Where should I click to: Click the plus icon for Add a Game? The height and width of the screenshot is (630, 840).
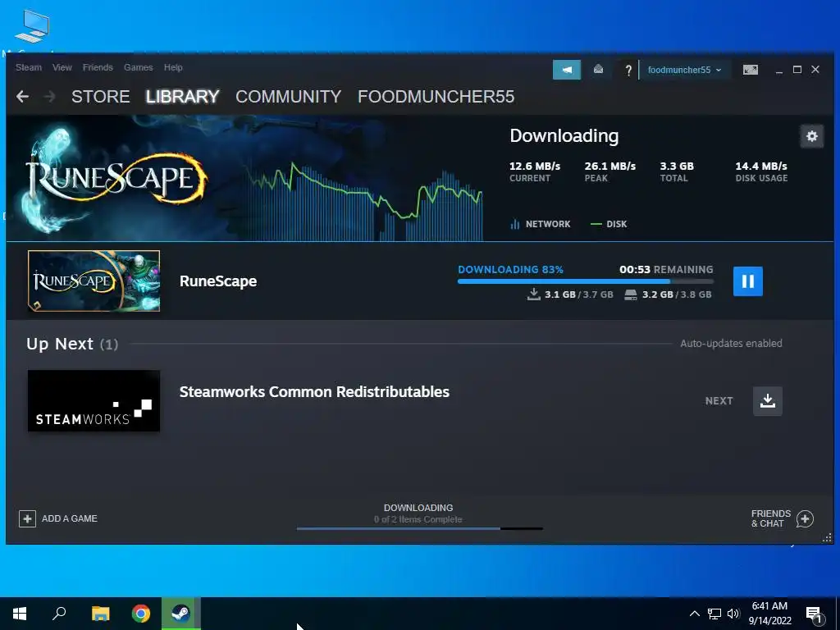pyautogui.click(x=27, y=518)
